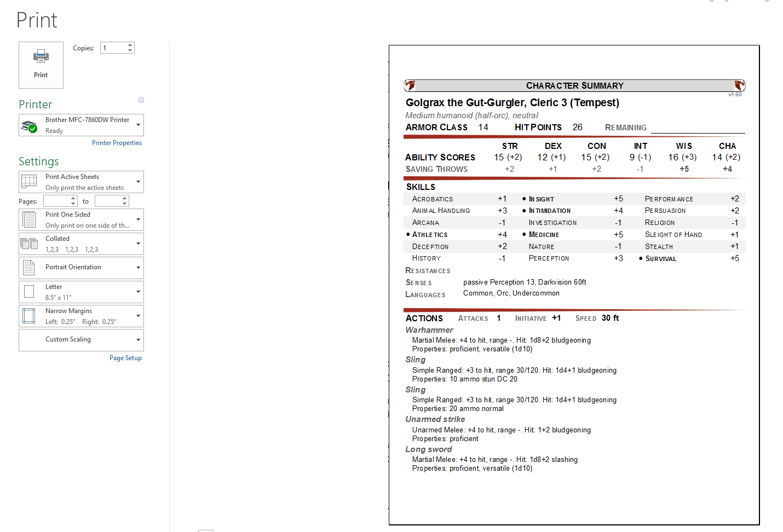Image resolution: width=783 pixels, height=532 pixels.
Task: Open Printer Properties link
Action: click(x=117, y=143)
